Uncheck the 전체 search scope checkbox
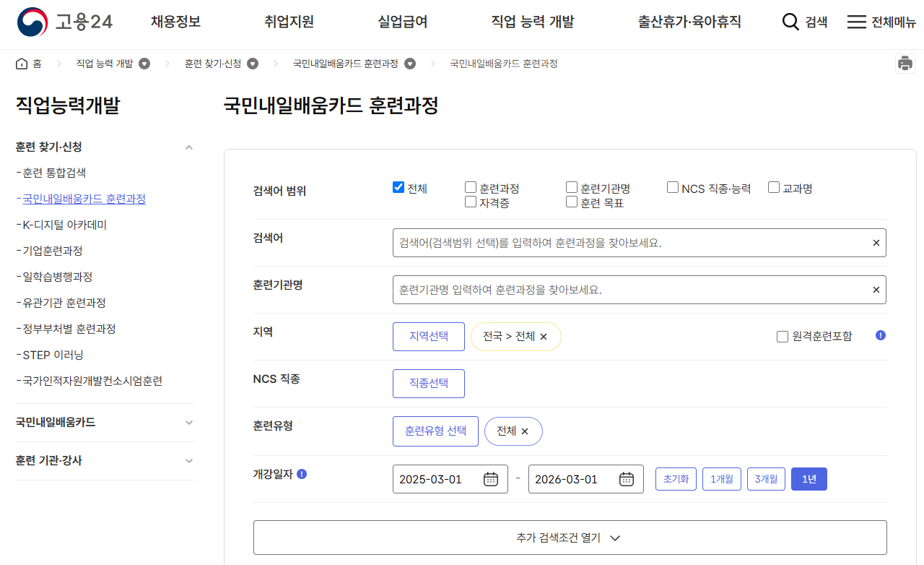 [398, 186]
